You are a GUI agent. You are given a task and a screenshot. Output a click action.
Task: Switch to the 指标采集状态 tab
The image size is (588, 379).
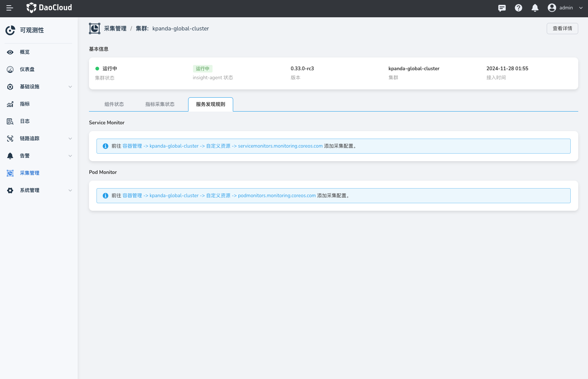(x=160, y=104)
